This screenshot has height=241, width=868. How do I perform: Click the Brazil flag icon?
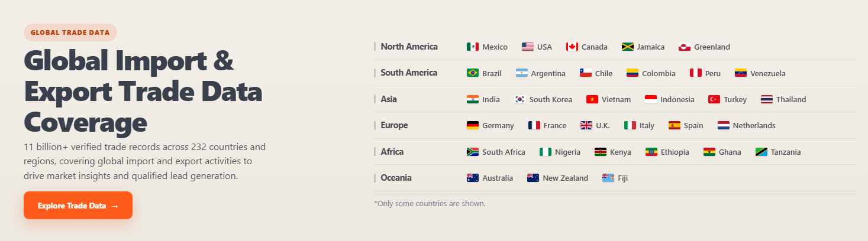473,73
